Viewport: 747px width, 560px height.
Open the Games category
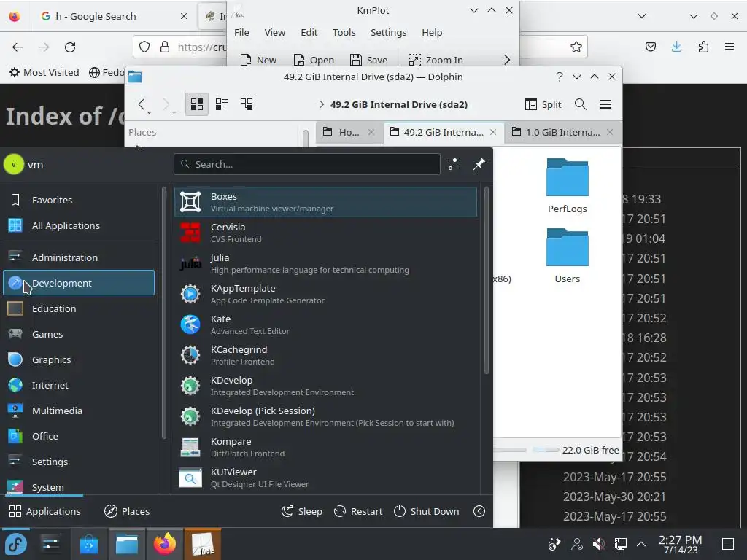[79, 334]
